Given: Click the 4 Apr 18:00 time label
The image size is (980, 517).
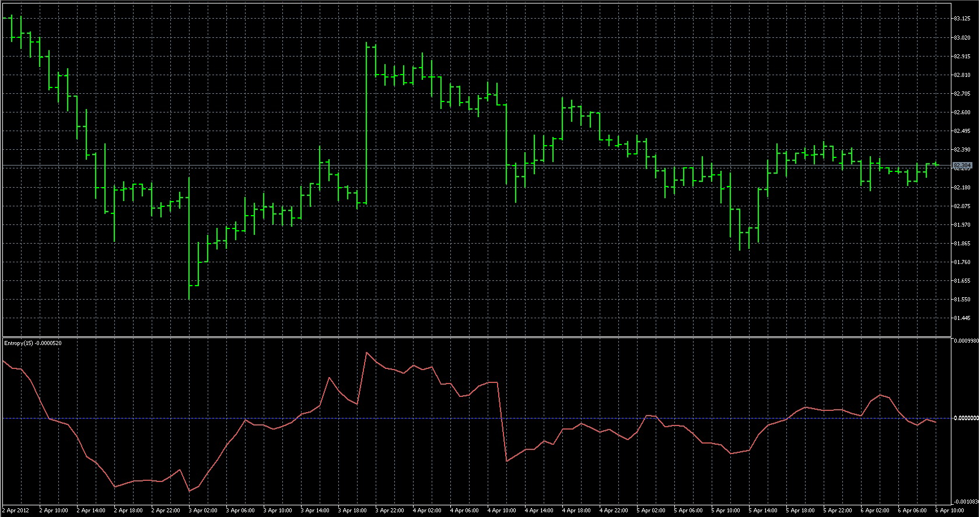Looking at the screenshot, I should 576,511.
